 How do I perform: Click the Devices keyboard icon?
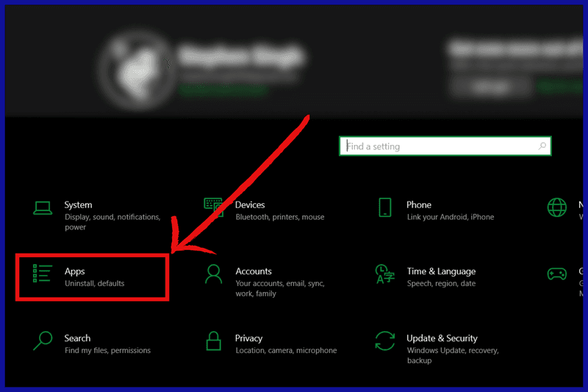pos(214,206)
